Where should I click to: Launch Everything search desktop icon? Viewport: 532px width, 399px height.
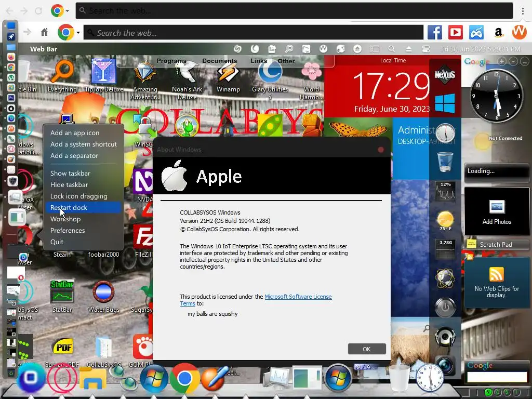click(x=62, y=76)
